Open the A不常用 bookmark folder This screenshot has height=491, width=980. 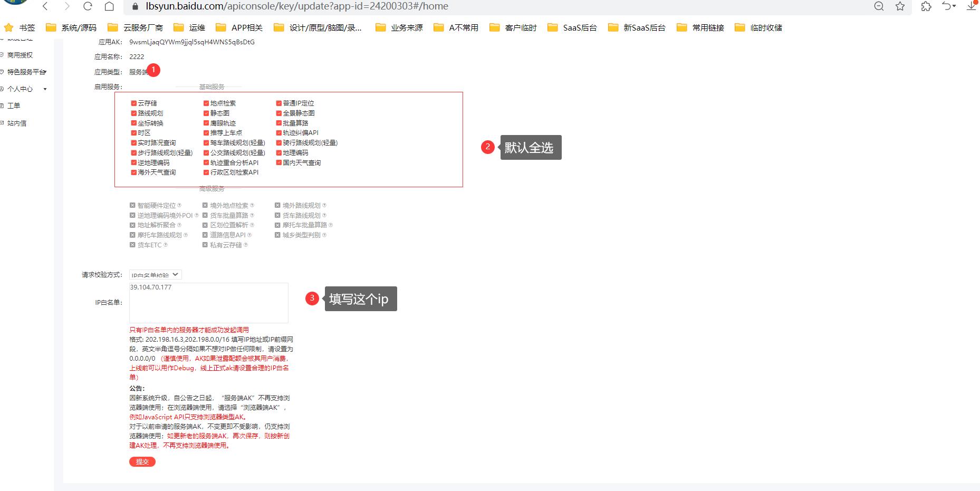pos(456,27)
